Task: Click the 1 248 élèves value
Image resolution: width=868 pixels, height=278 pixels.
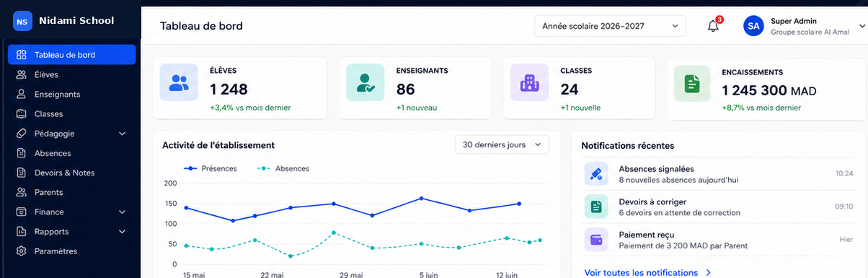Action: [229, 90]
